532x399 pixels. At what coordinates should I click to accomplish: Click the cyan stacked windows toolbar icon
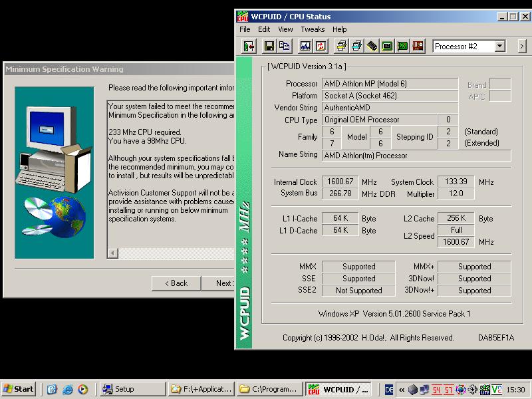point(356,46)
